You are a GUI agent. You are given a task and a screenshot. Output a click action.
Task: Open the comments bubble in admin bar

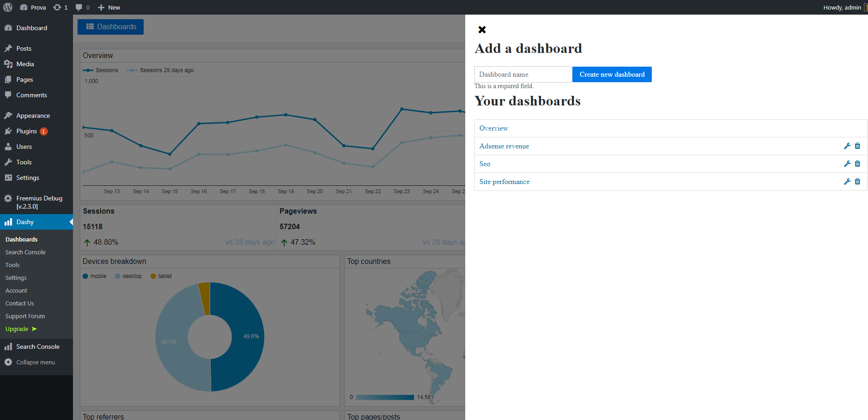click(x=79, y=7)
